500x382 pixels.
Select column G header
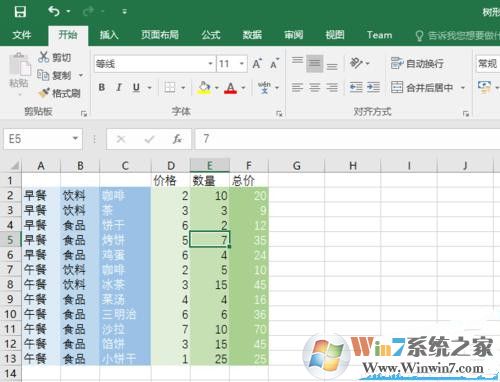point(296,166)
